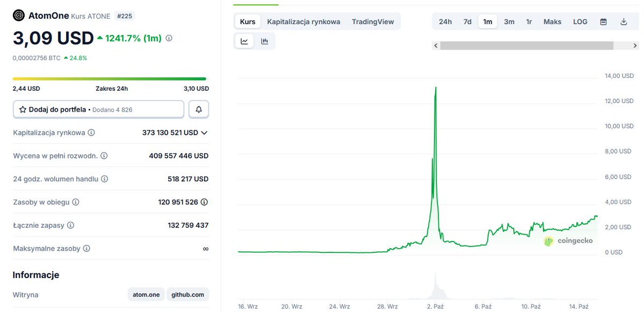
Task: Show info for 24 godz. wolumen handlu
Action: (105, 179)
